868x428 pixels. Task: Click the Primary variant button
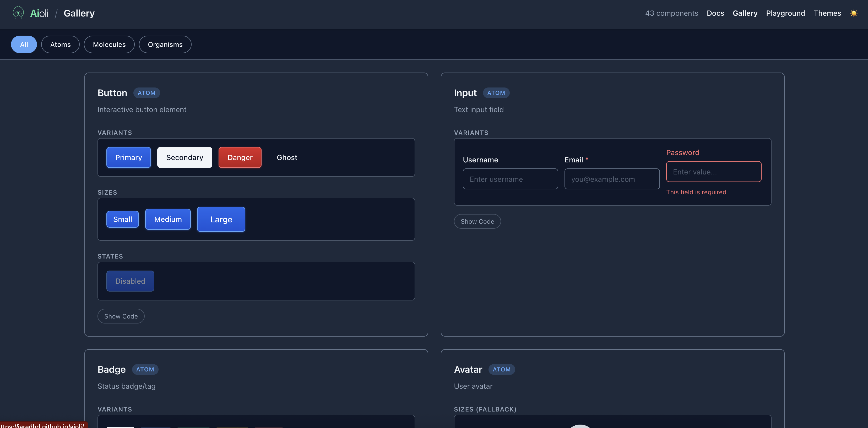click(x=129, y=157)
